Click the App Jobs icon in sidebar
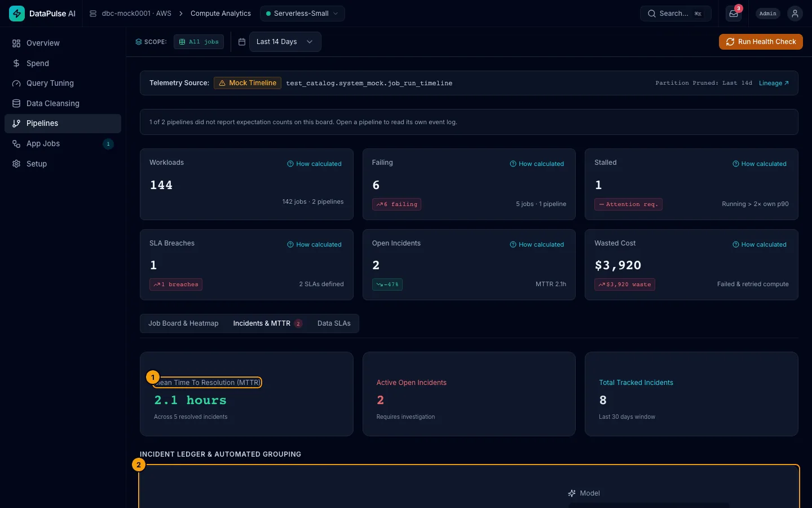The height and width of the screenshot is (508, 812). point(16,144)
